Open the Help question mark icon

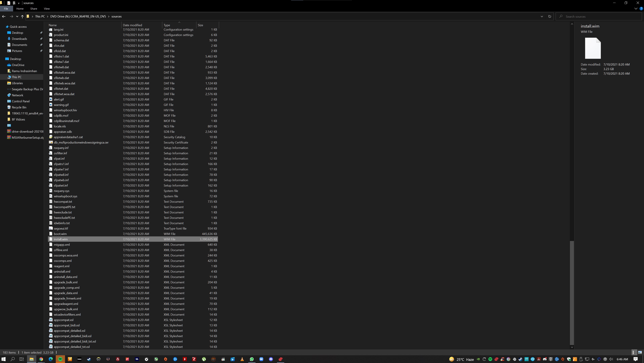click(x=641, y=9)
